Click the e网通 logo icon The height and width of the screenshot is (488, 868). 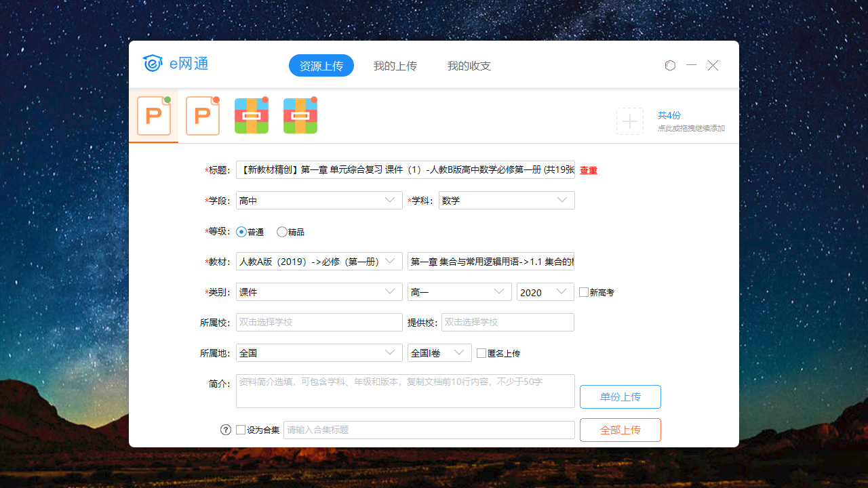tap(153, 64)
